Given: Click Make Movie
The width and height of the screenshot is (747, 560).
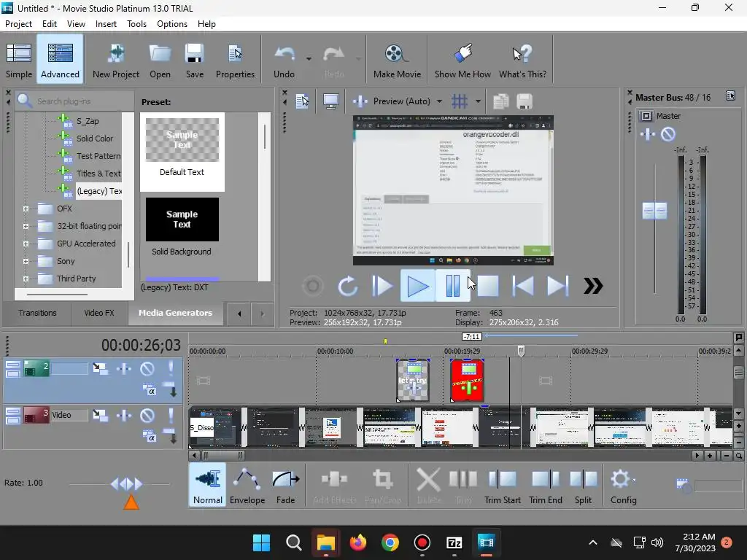Looking at the screenshot, I should click(397, 61).
